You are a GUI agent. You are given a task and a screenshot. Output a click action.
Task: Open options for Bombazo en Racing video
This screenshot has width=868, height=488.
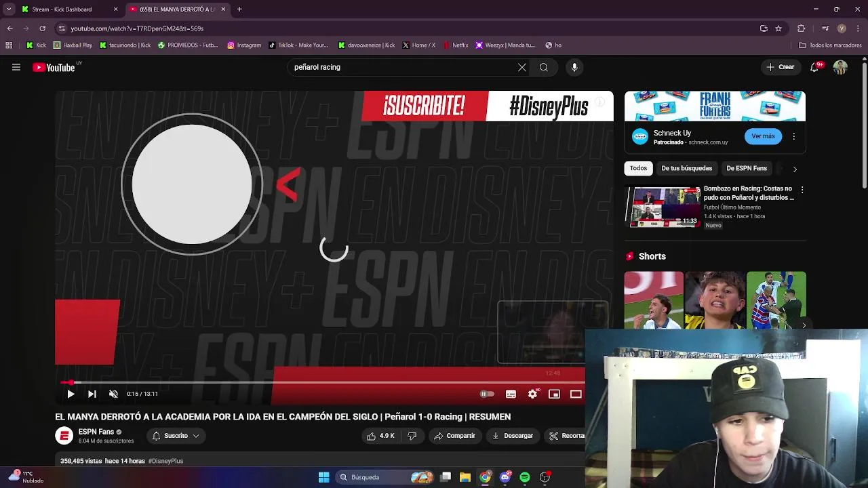(x=802, y=190)
